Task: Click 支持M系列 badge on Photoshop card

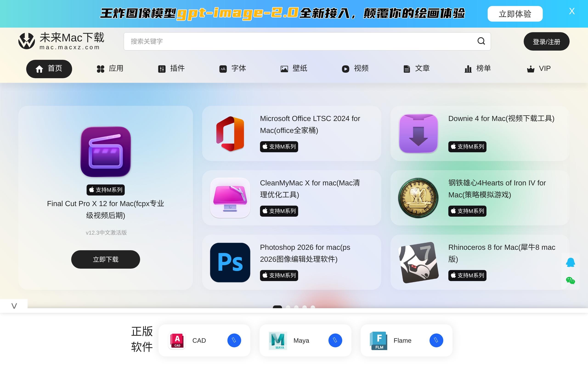Action: click(279, 276)
